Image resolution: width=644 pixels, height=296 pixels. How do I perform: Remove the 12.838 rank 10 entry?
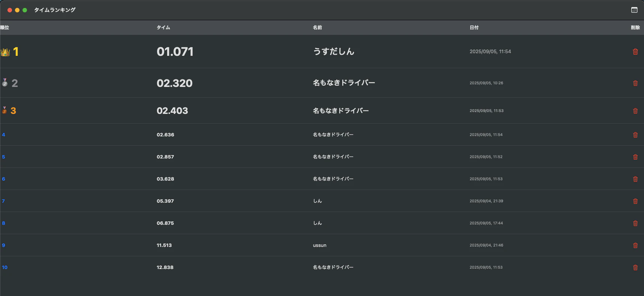tap(635, 268)
